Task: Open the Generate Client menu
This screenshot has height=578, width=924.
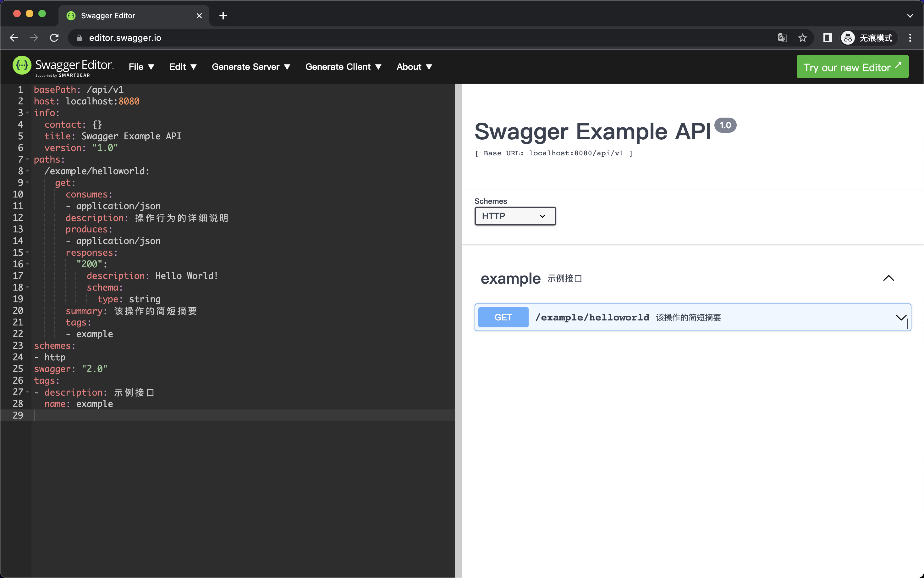Action: [343, 67]
